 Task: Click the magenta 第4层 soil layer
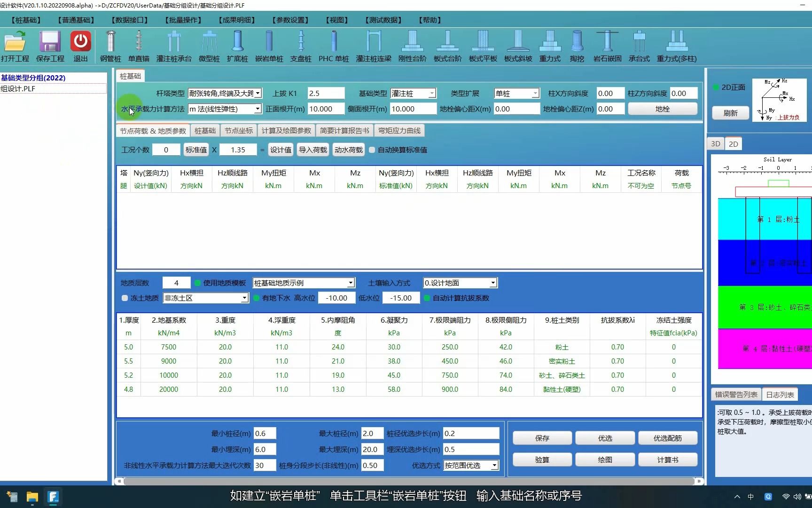765,349
